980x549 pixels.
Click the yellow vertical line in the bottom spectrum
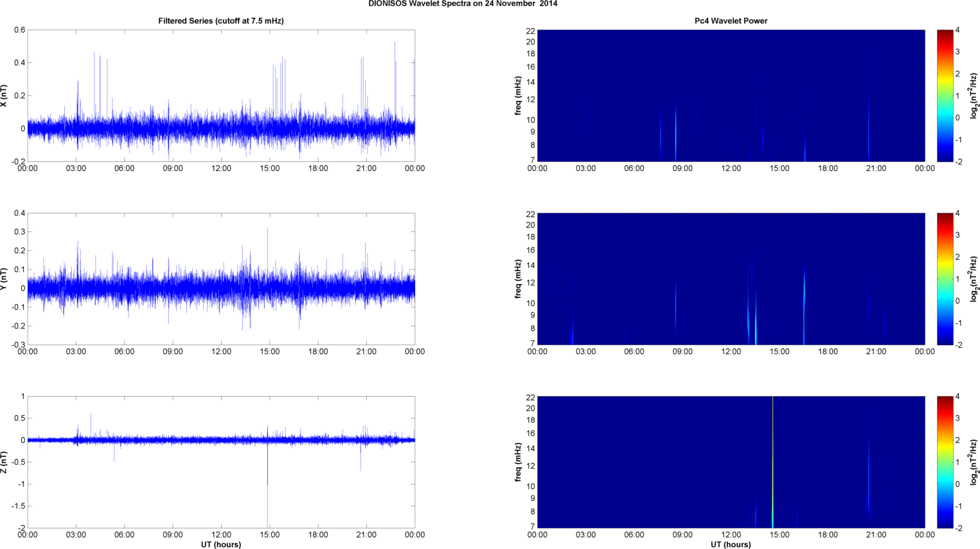click(x=772, y=462)
